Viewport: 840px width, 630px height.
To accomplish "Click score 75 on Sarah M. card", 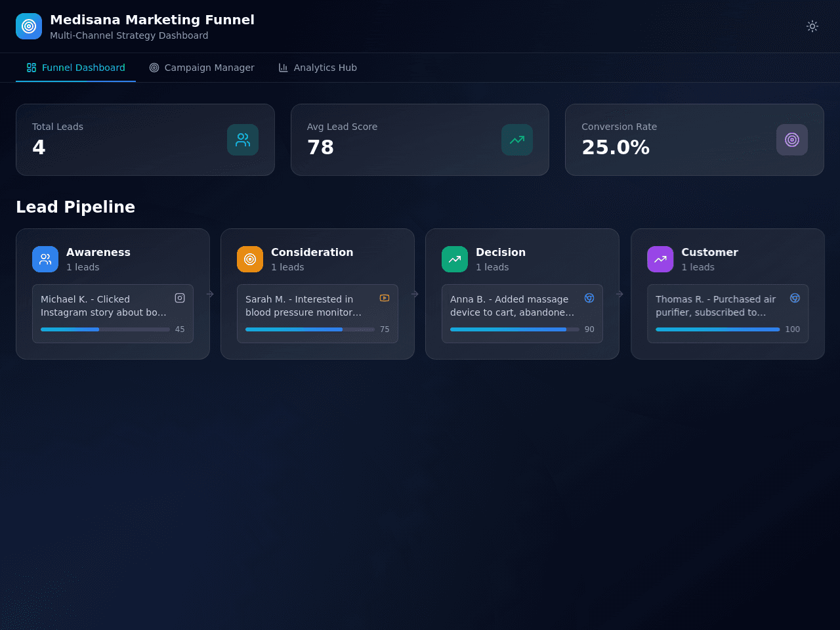I will [x=385, y=329].
